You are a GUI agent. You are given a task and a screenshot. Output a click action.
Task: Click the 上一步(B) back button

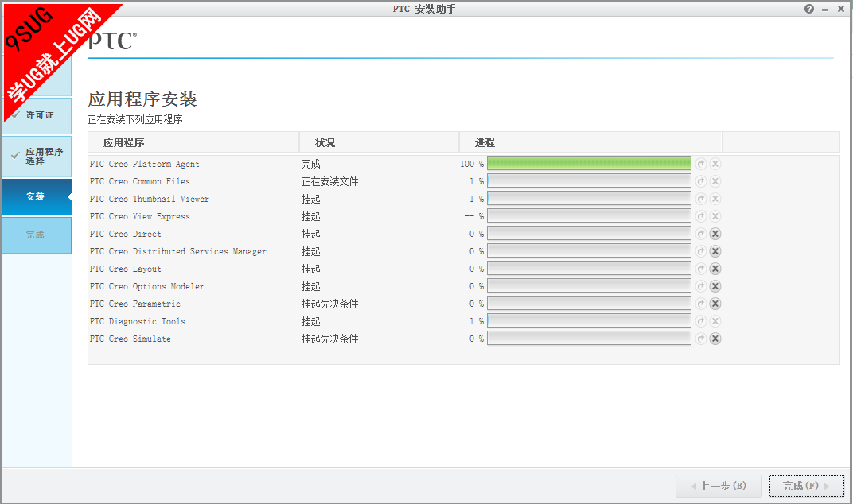coord(719,486)
